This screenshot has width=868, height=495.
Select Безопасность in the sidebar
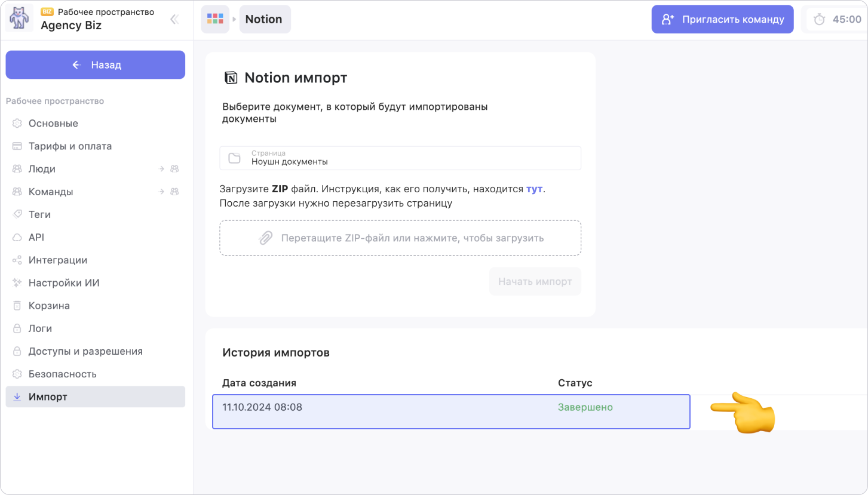point(62,374)
